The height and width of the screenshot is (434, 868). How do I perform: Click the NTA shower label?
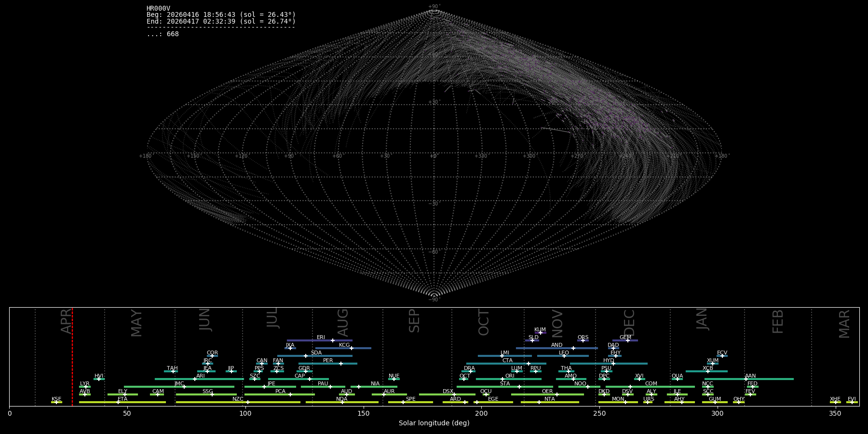550,399
